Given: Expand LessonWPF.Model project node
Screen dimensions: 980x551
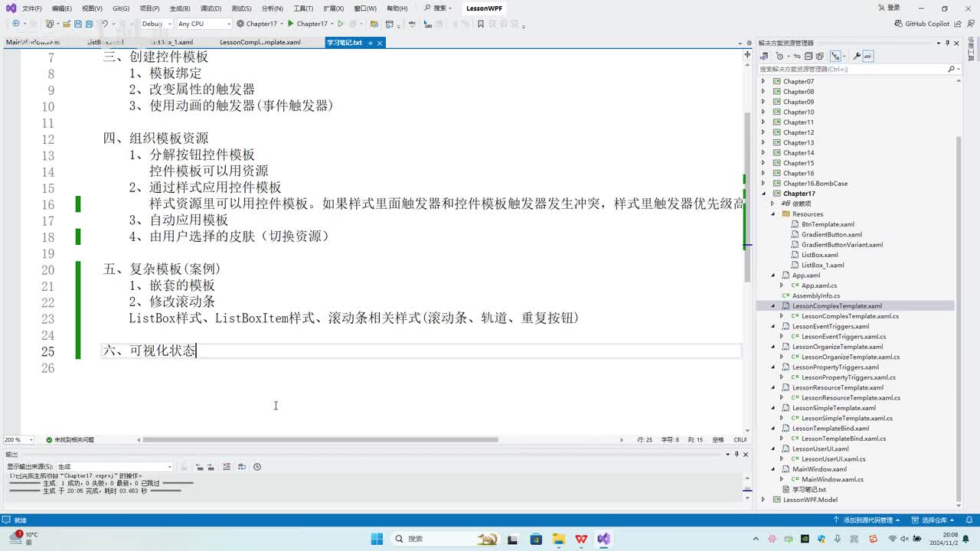Looking at the screenshot, I should [763, 500].
